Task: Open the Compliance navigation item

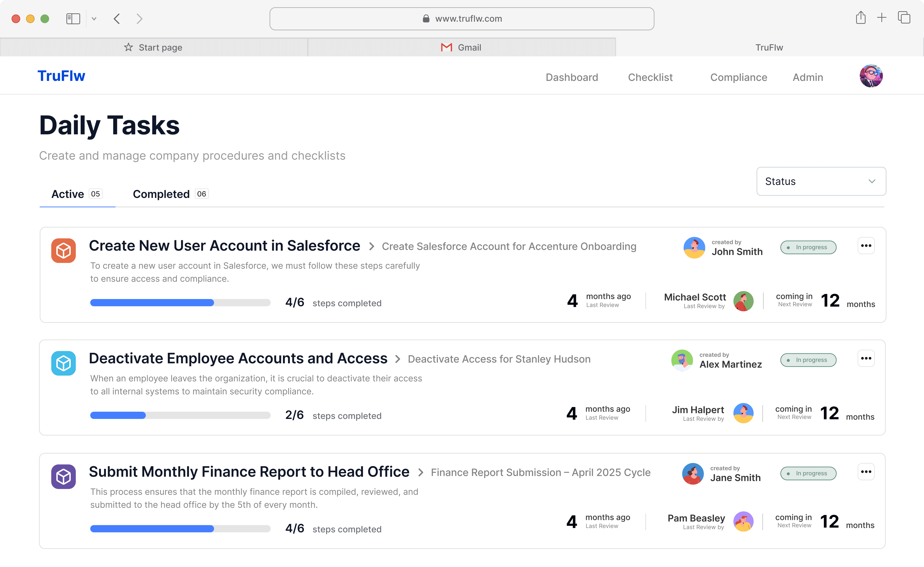Action: tap(738, 77)
